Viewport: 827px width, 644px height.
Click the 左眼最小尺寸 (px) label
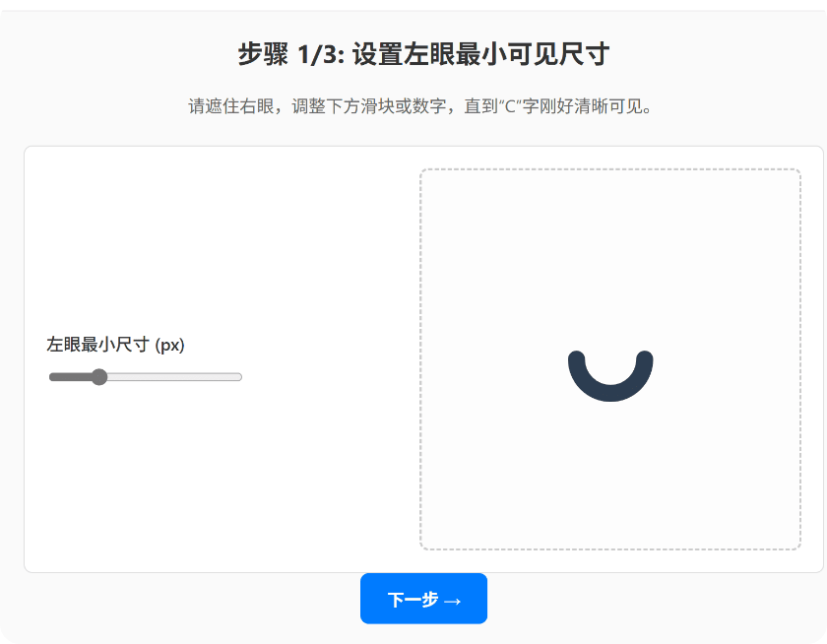[115, 345]
